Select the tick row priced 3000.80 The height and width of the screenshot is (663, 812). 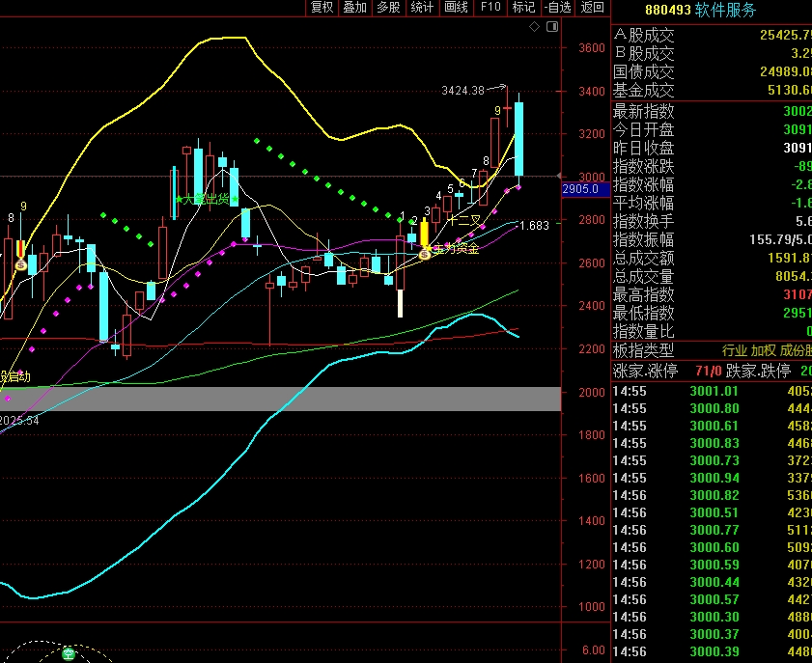(712, 409)
